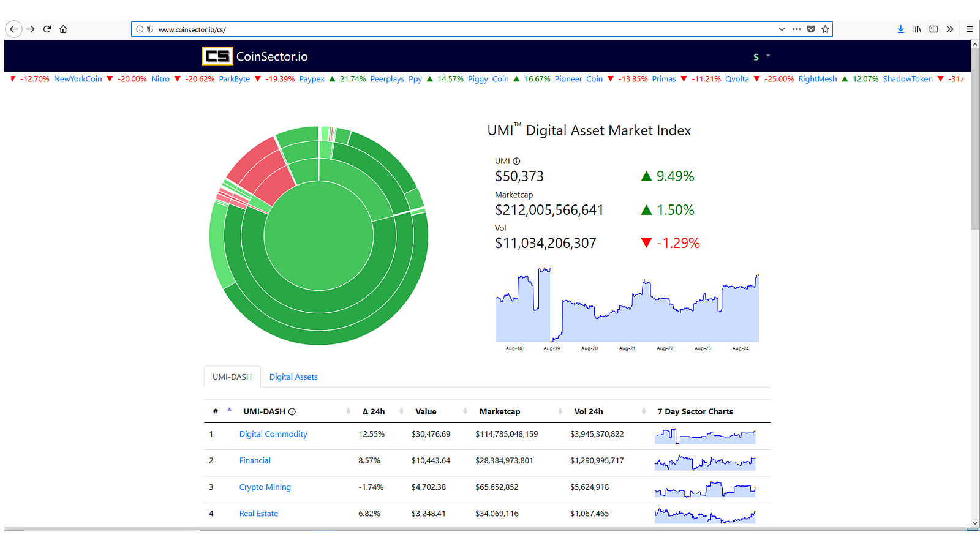This screenshot has height=551, width=980.
Task: Click the page vertical scrollbar thumb
Action: coord(975,140)
